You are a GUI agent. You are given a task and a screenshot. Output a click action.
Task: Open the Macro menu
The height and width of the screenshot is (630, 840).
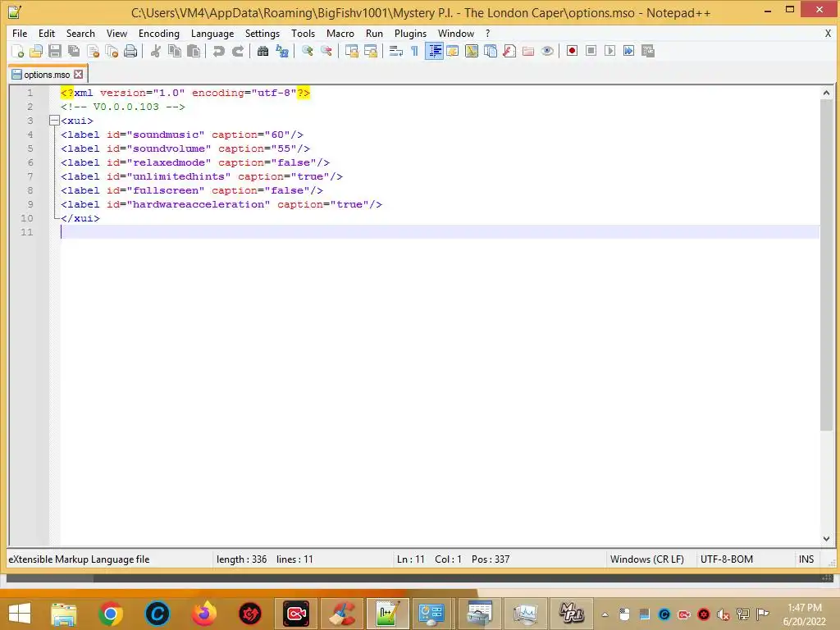click(340, 33)
